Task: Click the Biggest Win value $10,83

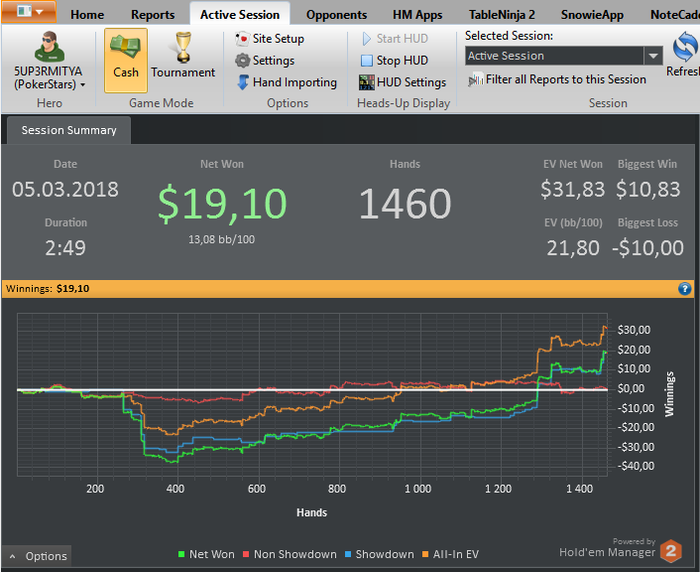Action: pos(648,189)
